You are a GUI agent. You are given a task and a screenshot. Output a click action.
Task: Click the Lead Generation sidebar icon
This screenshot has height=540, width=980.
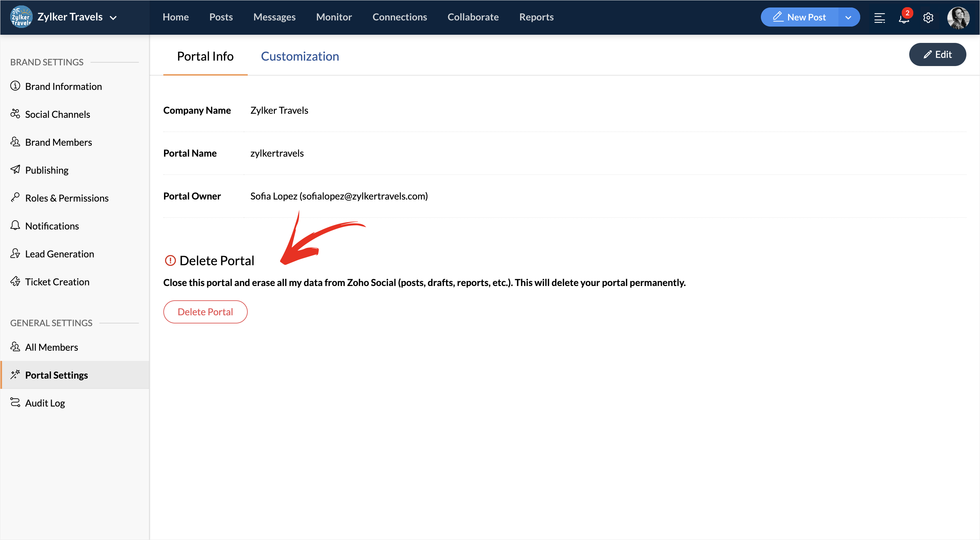[15, 253]
